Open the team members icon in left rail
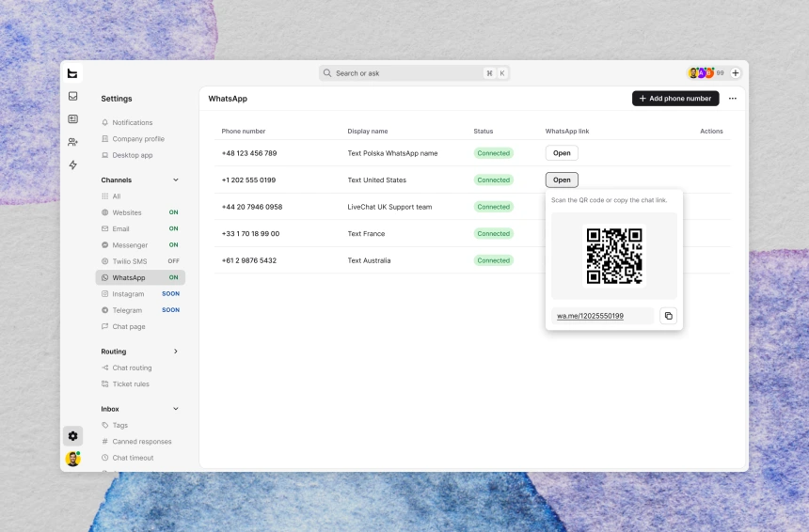This screenshot has height=532, width=809. click(x=72, y=142)
